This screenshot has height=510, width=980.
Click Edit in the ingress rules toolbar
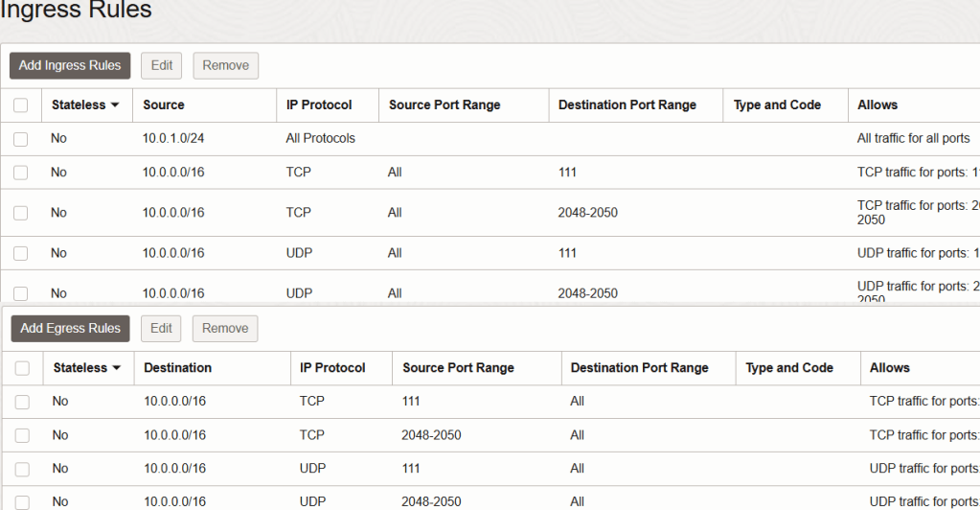coord(161,65)
